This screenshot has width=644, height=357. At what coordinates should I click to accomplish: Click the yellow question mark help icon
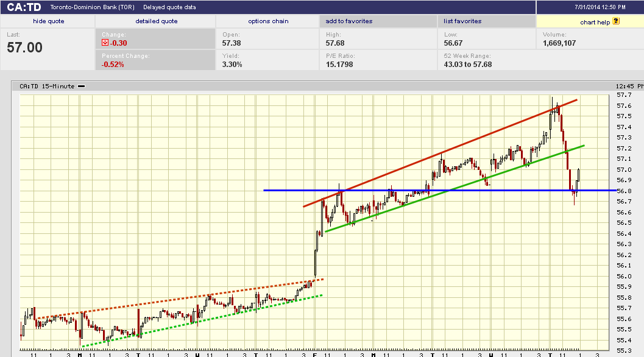tap(615, 21)
